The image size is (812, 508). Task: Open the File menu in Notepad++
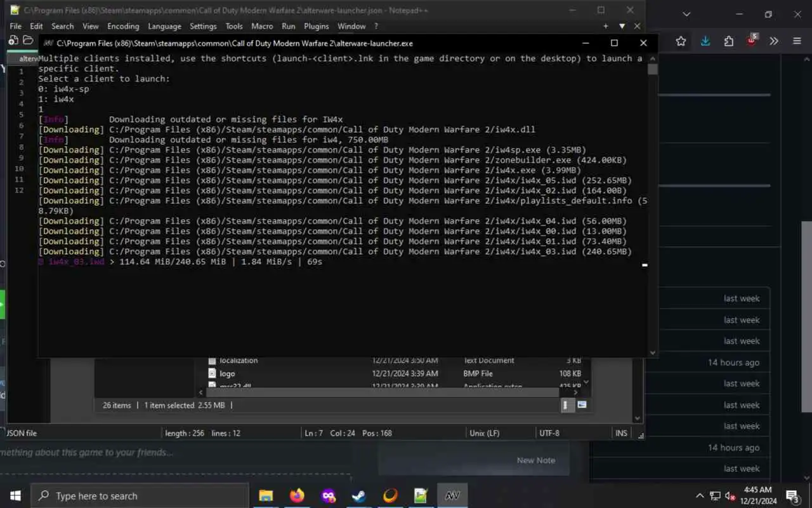tap(15, 26)
